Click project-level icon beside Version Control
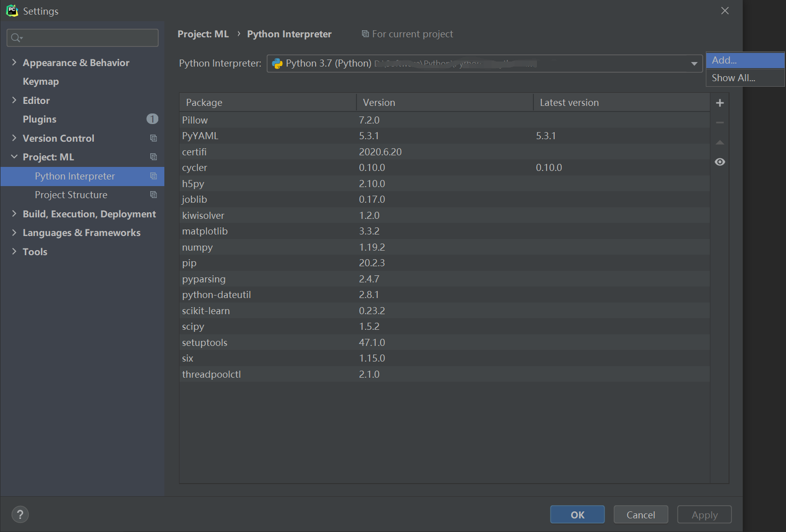 click(x=154, y=138)
